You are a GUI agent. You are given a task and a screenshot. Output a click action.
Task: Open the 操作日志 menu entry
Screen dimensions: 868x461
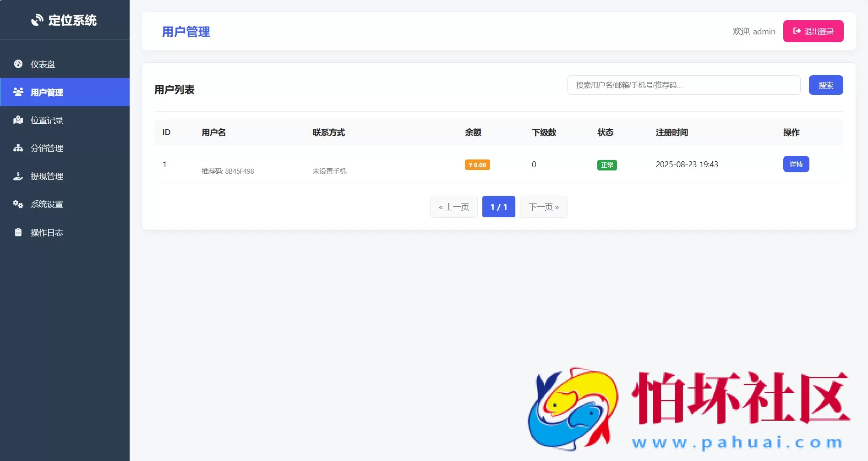46,232
